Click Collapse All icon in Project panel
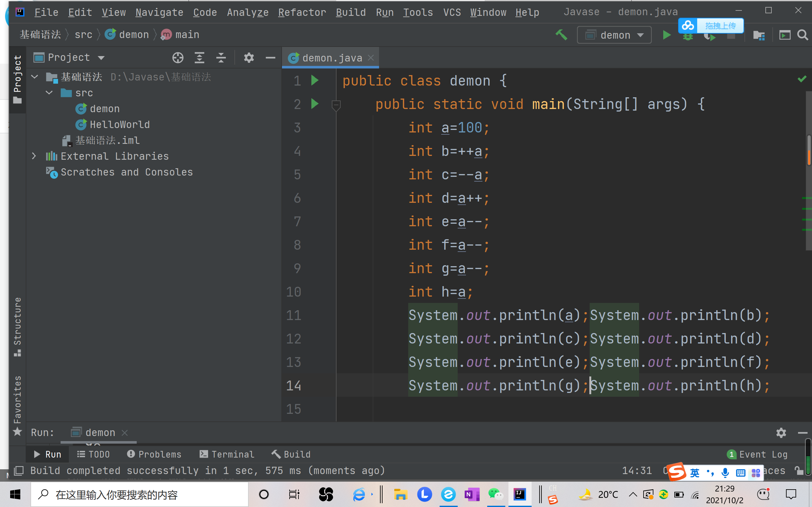Viewport: 812px width, 507px height. coord(221,58)
